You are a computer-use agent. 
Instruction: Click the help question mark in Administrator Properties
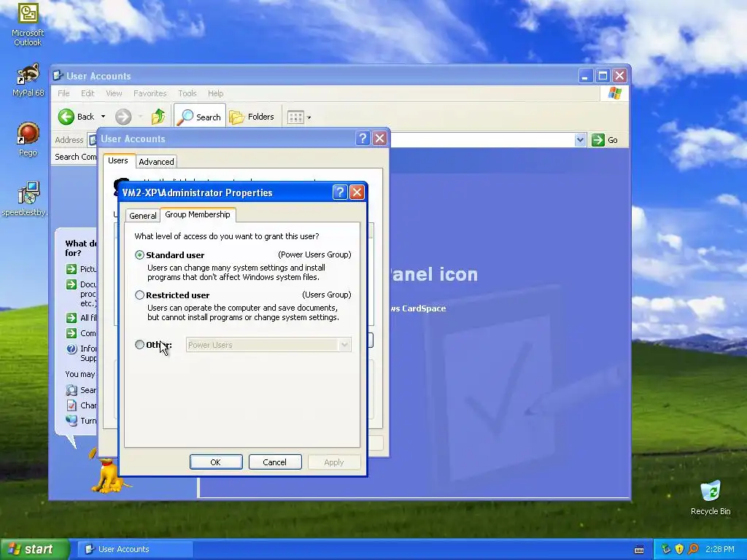click(x=340, y=192)
